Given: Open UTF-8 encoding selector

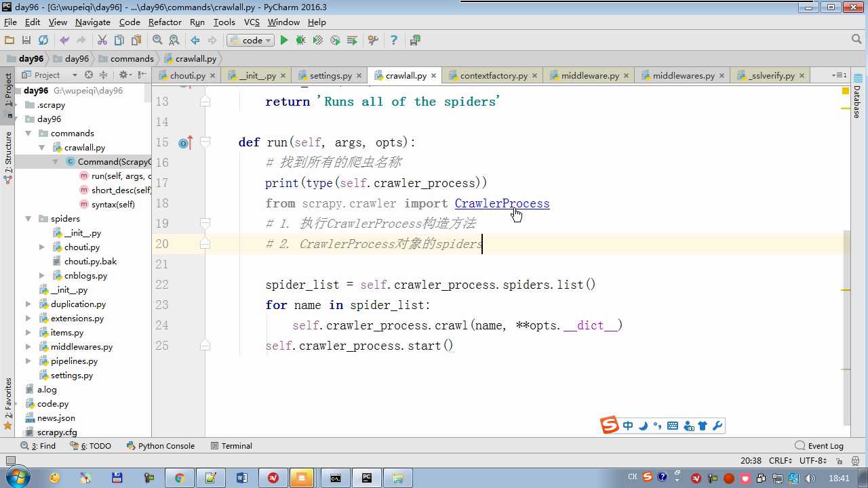Looking at the screenshot, I should 813,460.
